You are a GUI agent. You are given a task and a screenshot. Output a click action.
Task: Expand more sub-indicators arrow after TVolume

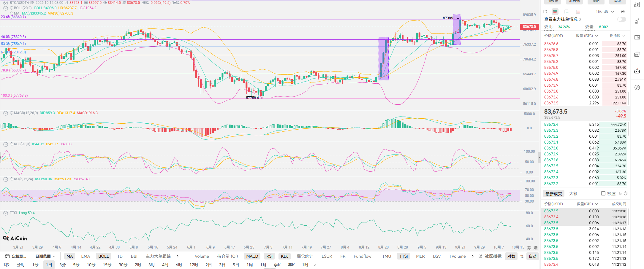[472, 256]
